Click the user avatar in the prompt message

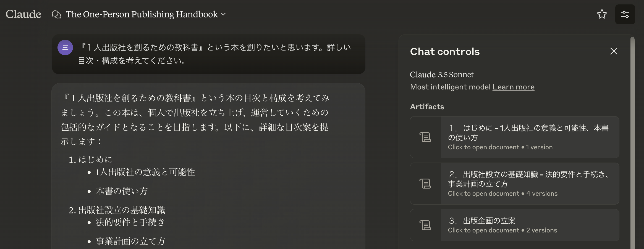pyautogui.click(x=65, y=47)
